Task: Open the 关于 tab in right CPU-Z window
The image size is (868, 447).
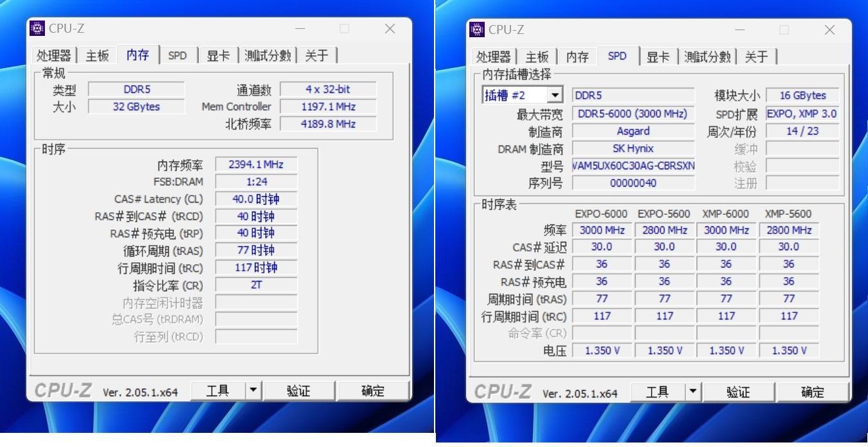Action: [756, 57]
